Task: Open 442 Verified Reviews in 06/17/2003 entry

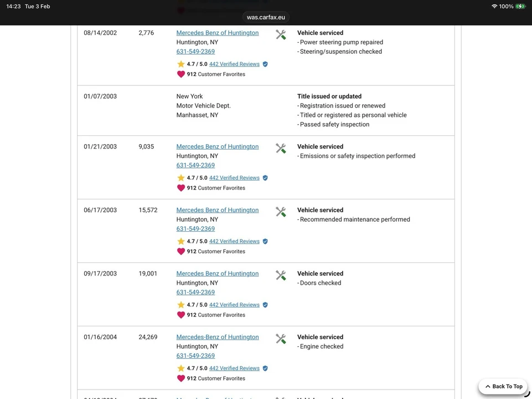Action: [x=235, y=242]
